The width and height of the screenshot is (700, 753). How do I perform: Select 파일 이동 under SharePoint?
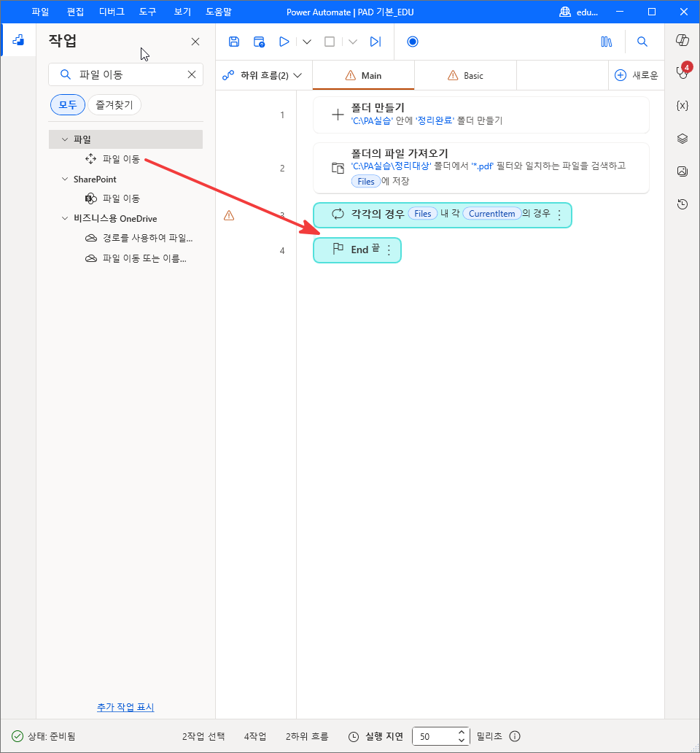point(121,198)
